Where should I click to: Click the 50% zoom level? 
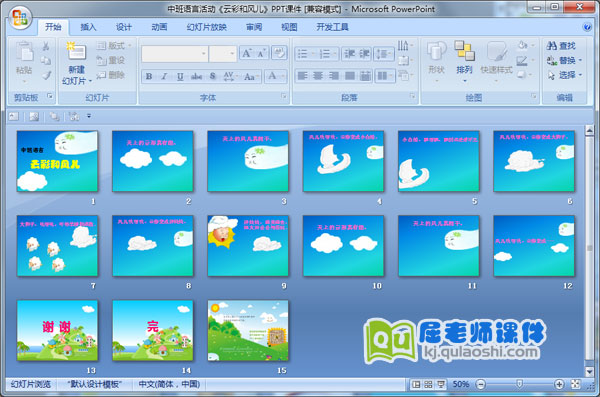(461, 384)
